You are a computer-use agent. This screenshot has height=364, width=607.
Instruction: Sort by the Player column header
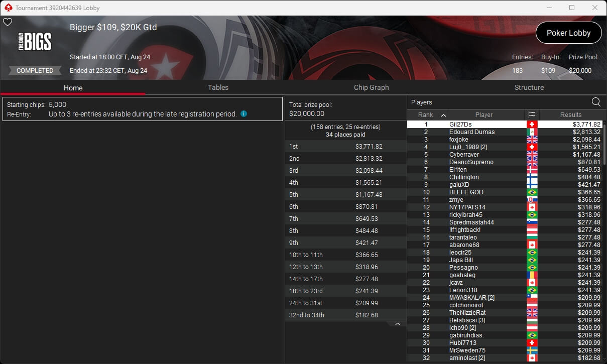point(484,115)
